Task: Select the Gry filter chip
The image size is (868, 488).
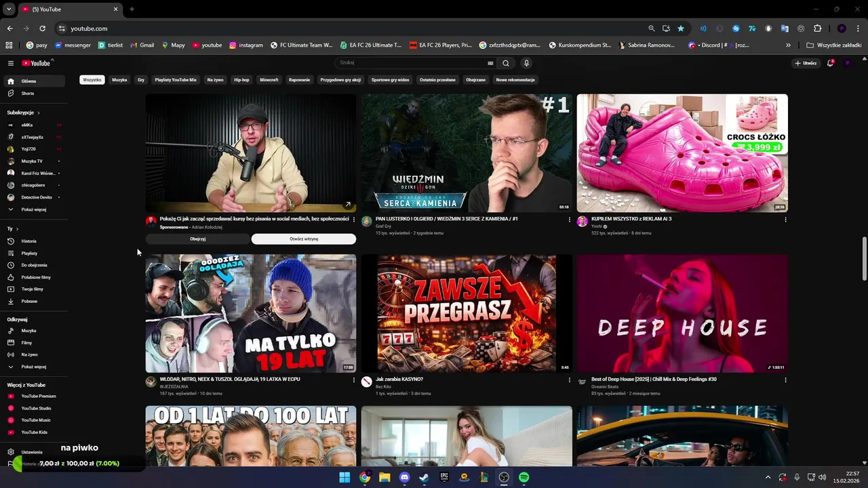Action: tap(141, 80)
